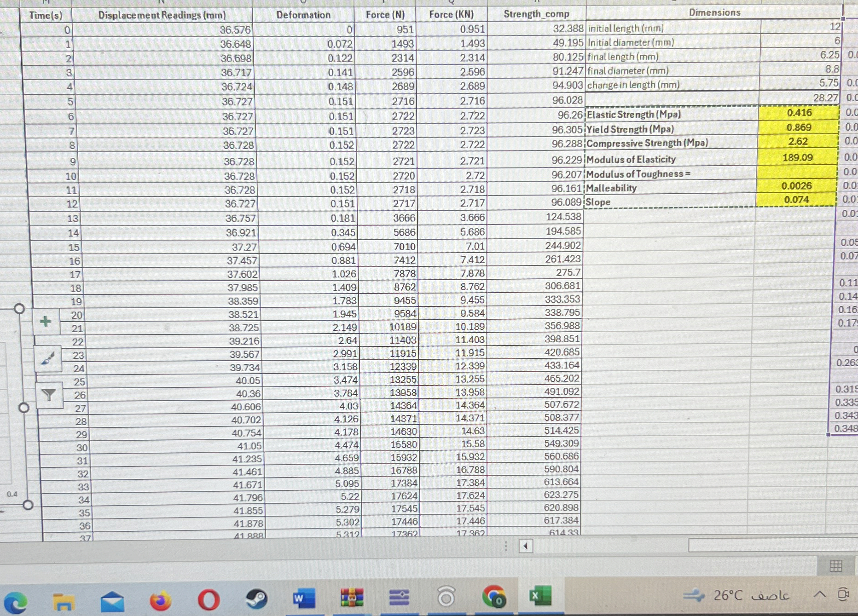Select the yellow Malleability value 0.0026
This screenshot has width=858, height=616.
797,186
